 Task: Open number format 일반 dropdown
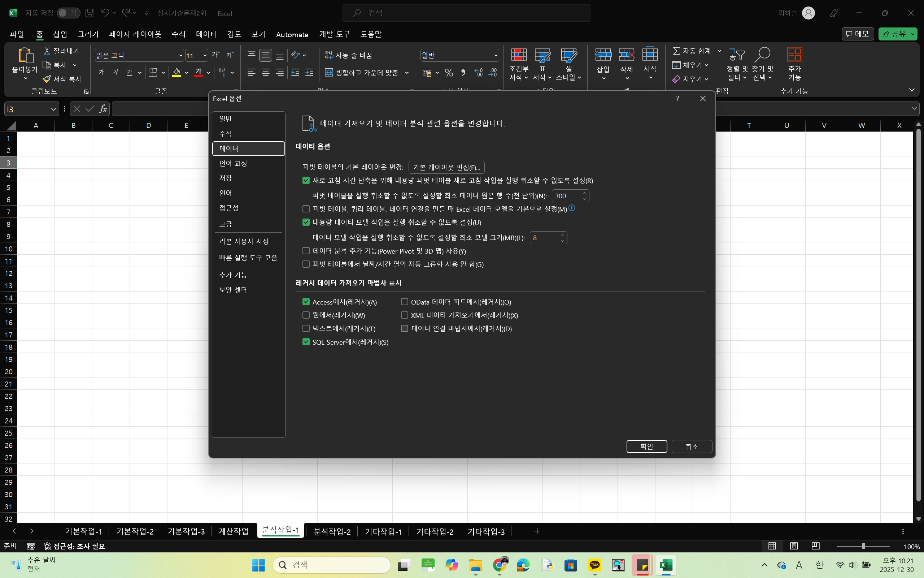click(x=496, y=55)
